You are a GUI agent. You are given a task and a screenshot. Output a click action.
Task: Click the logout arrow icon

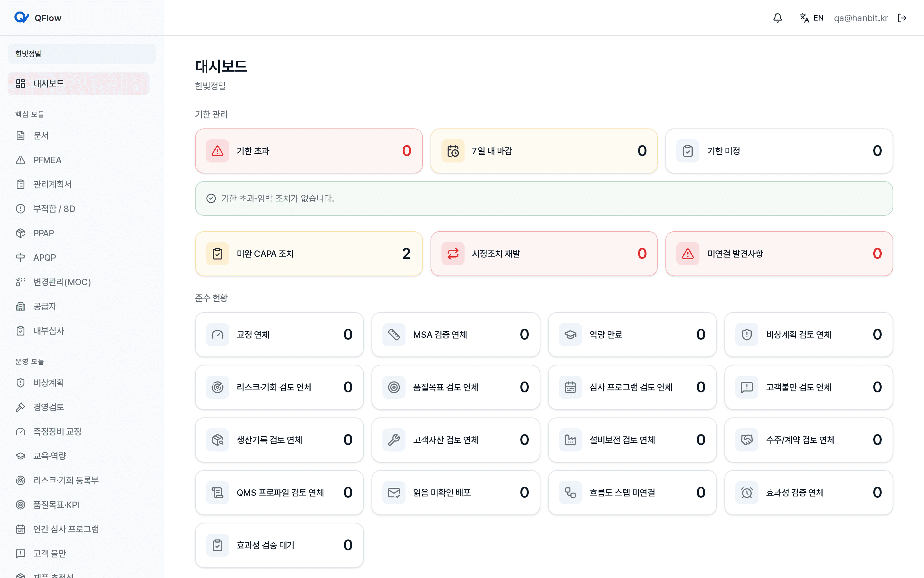pyautogui.click(x=902, y=18)
